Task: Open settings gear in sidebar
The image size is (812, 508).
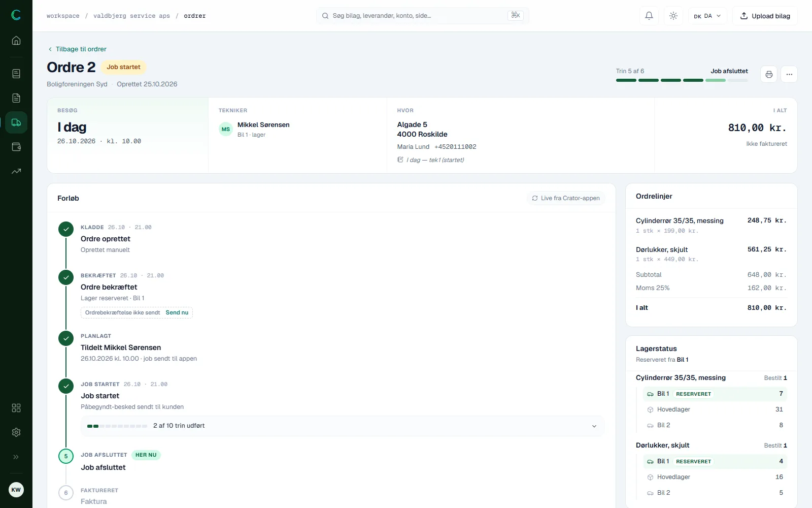Action: coord(16,432)
